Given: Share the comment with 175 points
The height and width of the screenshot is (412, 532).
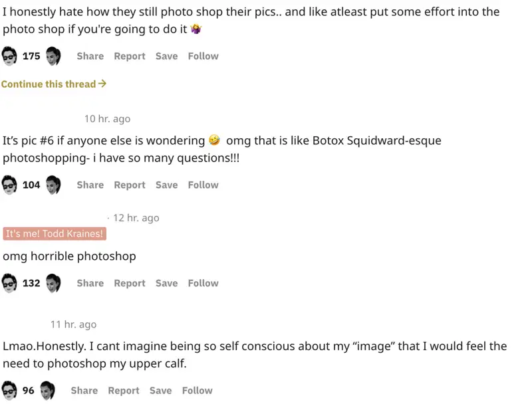Looking at the screenshot, I should [x=90, y=56].
